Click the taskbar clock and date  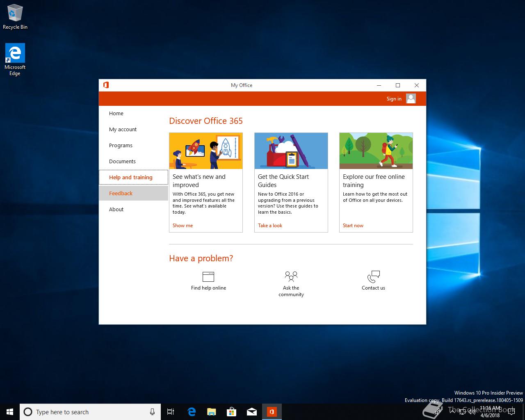490,412
